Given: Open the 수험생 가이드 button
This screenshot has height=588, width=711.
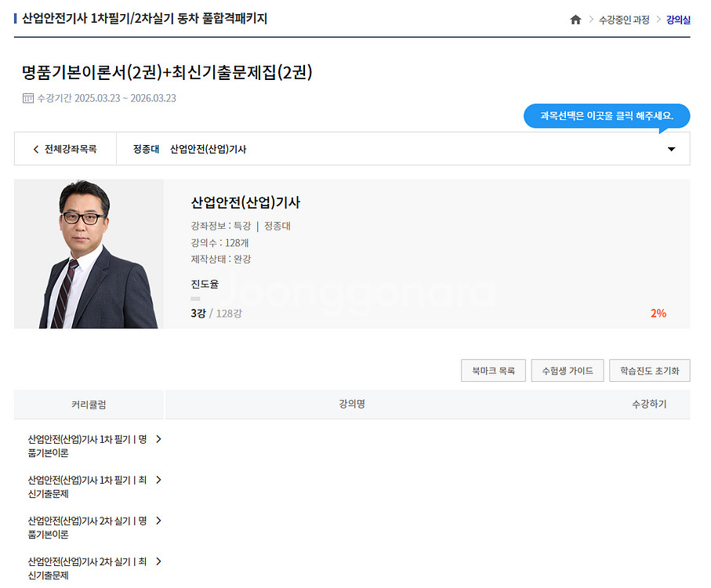Looking at the screenshot, I should pyautogui.click(x=568, y=370).
